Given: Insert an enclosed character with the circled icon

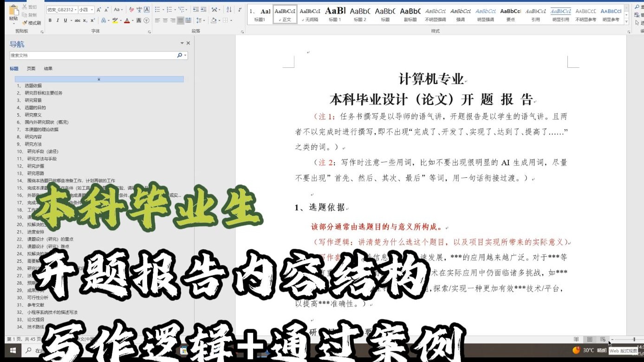Looking at the screenshot, I should [147, 20].
